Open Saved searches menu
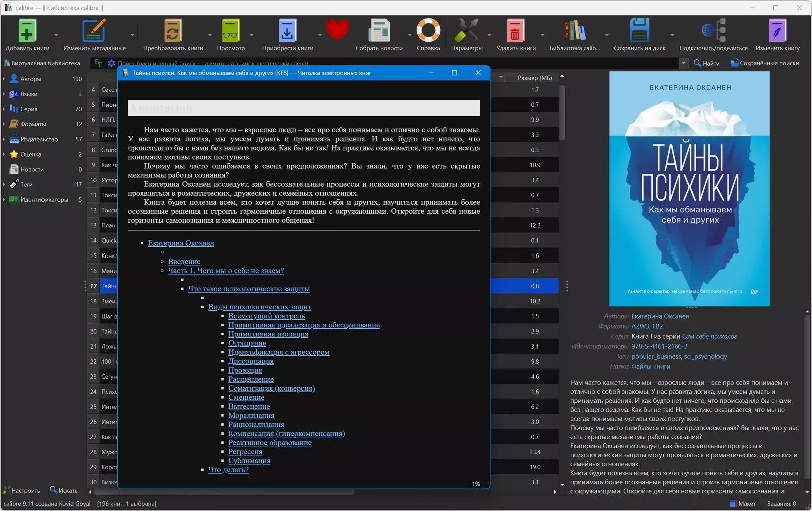This screenshot has height=511, width=812. tap(765, 63)
